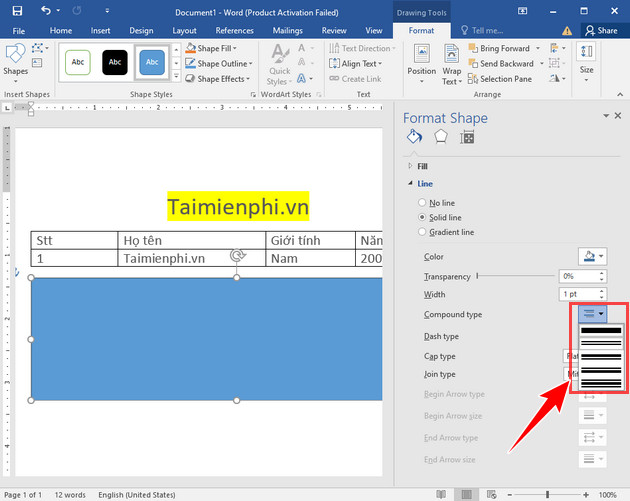Choose the triple compound line style
The height and width of the screenshot is (501, 630).
pyautogui.click(x=601, y=384)
